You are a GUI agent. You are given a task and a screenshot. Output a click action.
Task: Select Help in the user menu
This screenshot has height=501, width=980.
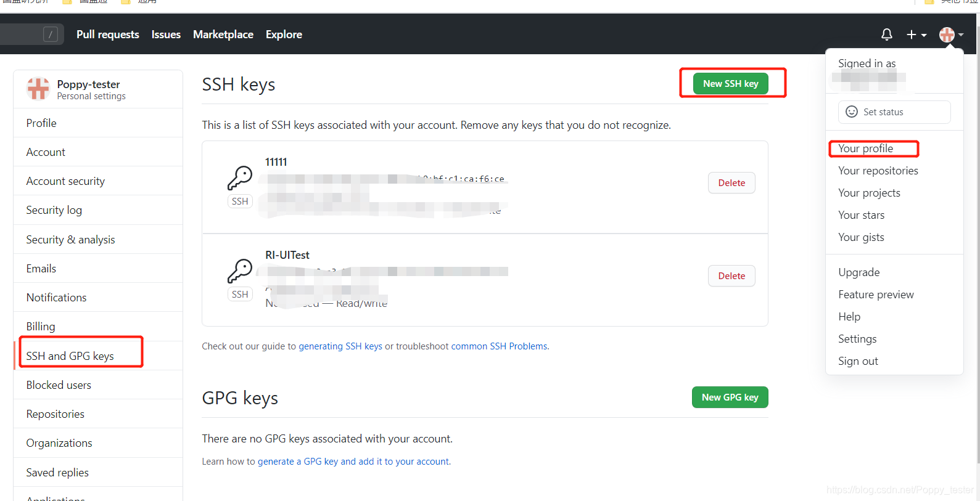pos(894,317)
